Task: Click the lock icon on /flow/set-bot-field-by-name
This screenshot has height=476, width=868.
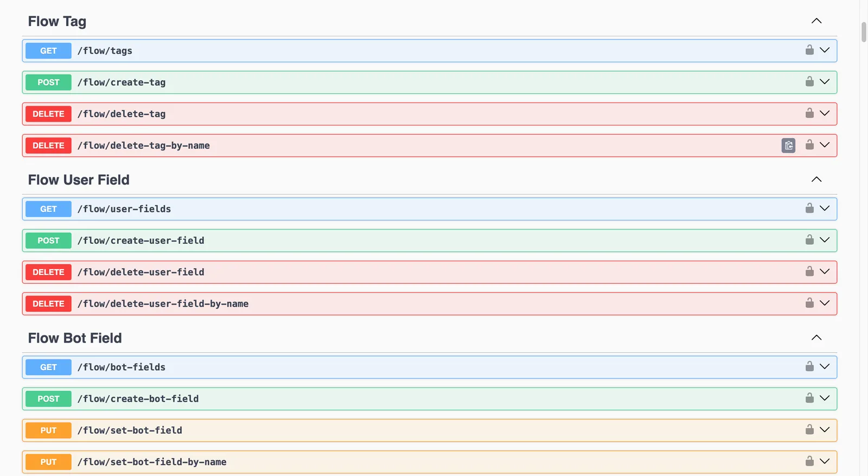Action: [809, 461]
